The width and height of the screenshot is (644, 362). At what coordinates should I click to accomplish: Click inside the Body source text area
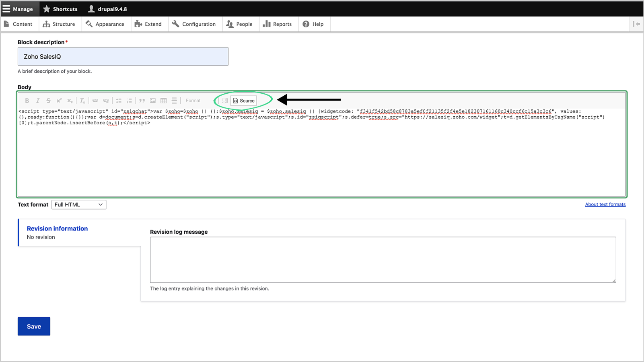pos(322,152)
